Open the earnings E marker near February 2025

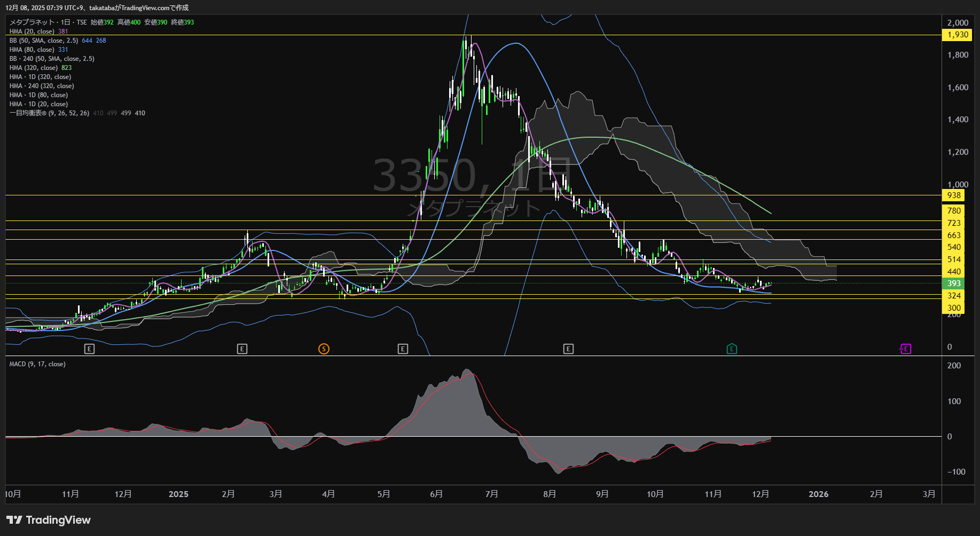(x=242, y=349)
